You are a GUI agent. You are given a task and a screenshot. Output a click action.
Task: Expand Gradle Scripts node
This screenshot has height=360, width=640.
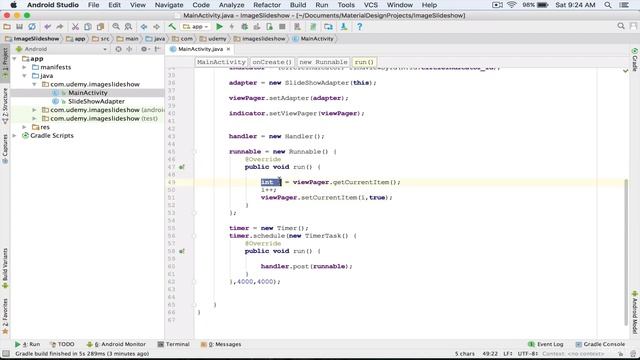point(15,136)
